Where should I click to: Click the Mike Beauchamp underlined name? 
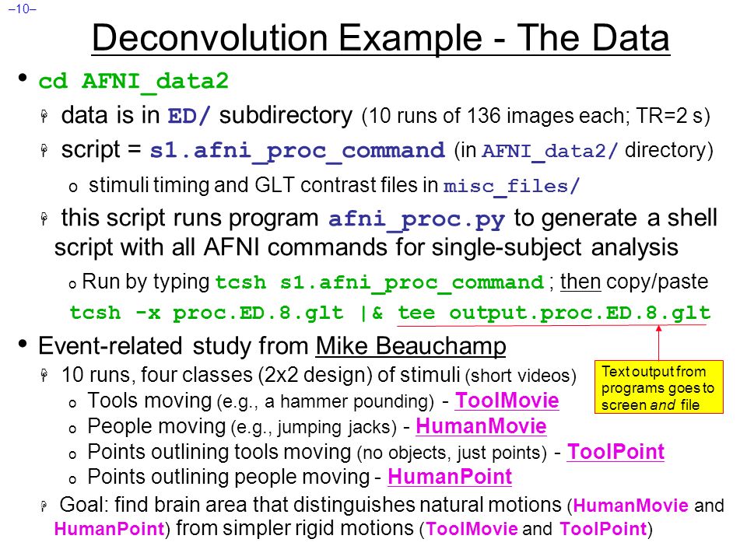click(411, 346)
